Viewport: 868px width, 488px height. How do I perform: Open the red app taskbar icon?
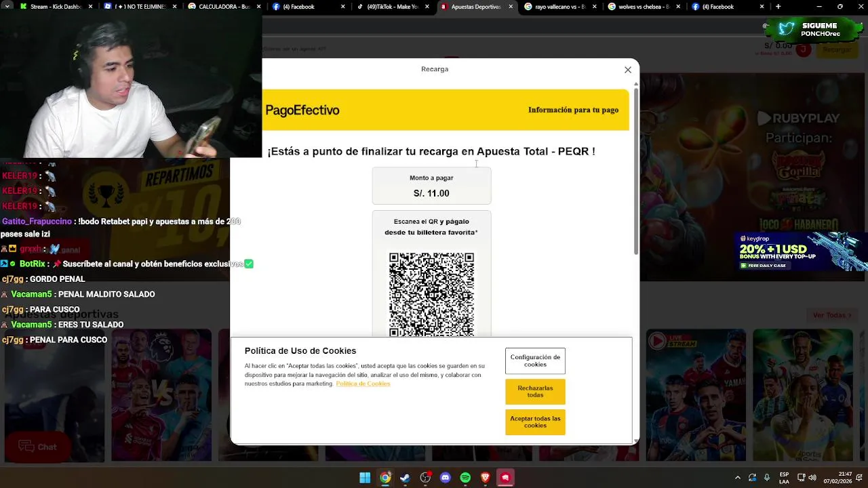[x=505, y=478]
